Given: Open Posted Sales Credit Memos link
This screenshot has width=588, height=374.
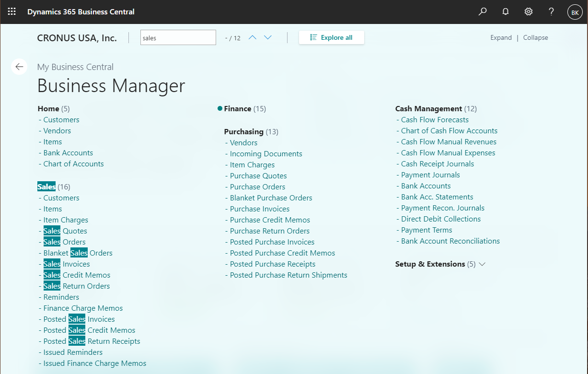Looking at the screenshot, I should point(89,330).
